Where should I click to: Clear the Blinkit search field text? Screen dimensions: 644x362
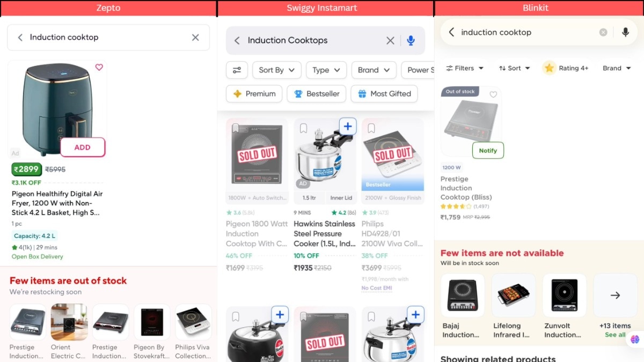coord(603,32)
